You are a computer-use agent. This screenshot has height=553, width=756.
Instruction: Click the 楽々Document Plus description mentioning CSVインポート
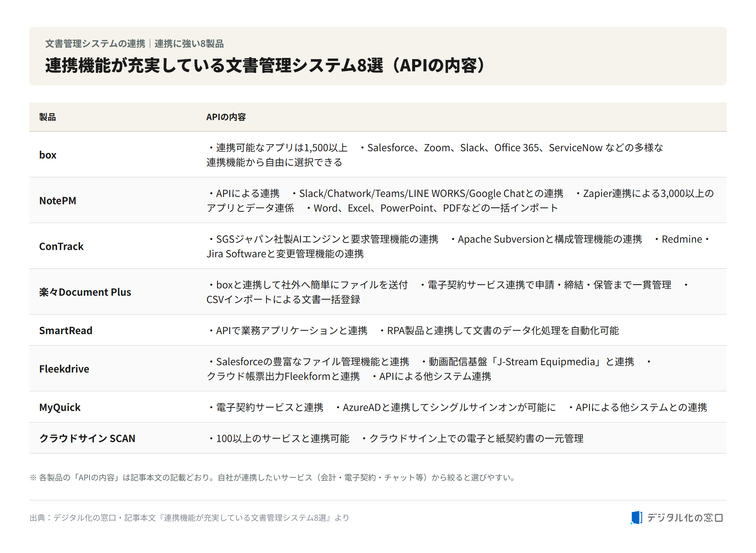[x=447, y=292]
